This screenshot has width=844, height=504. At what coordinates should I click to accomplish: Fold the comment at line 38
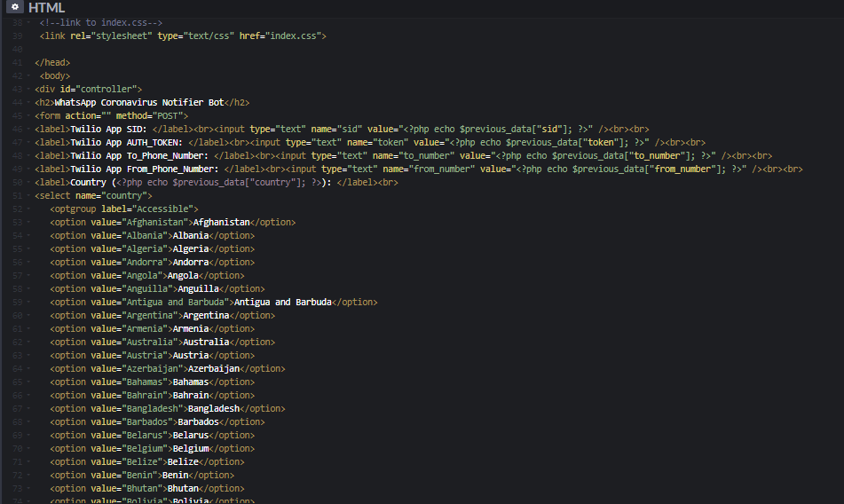(x=29, y=22)
